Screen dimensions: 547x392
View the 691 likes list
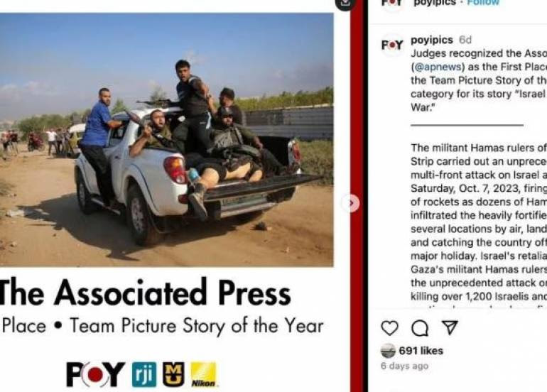tap(421, 351)
